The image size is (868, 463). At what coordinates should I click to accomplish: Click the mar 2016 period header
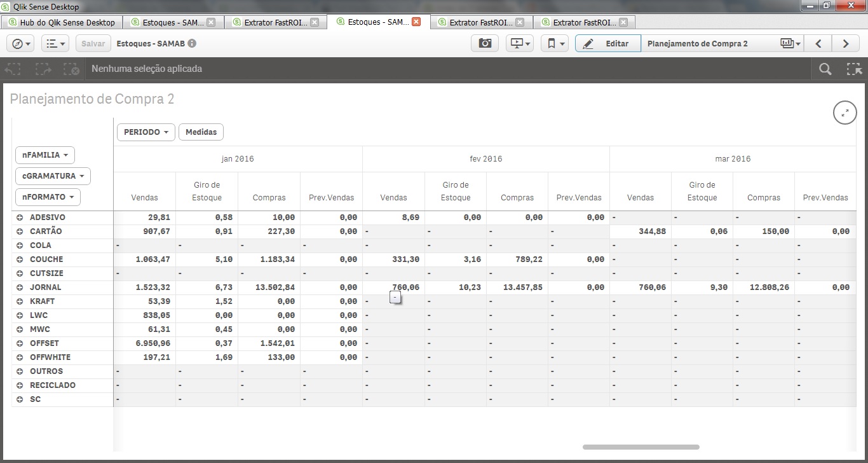(733, 159)
